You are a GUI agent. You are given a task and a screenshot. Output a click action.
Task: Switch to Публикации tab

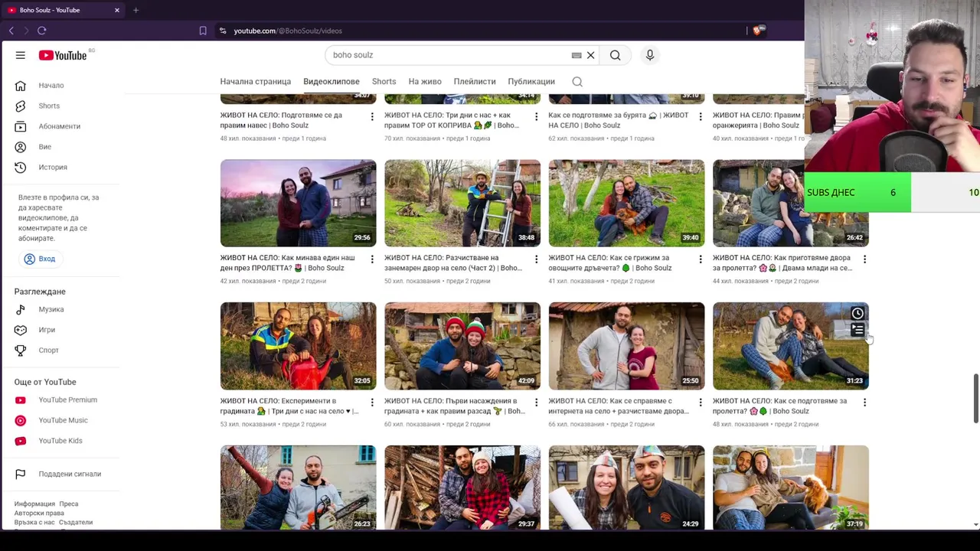(531, 81)
